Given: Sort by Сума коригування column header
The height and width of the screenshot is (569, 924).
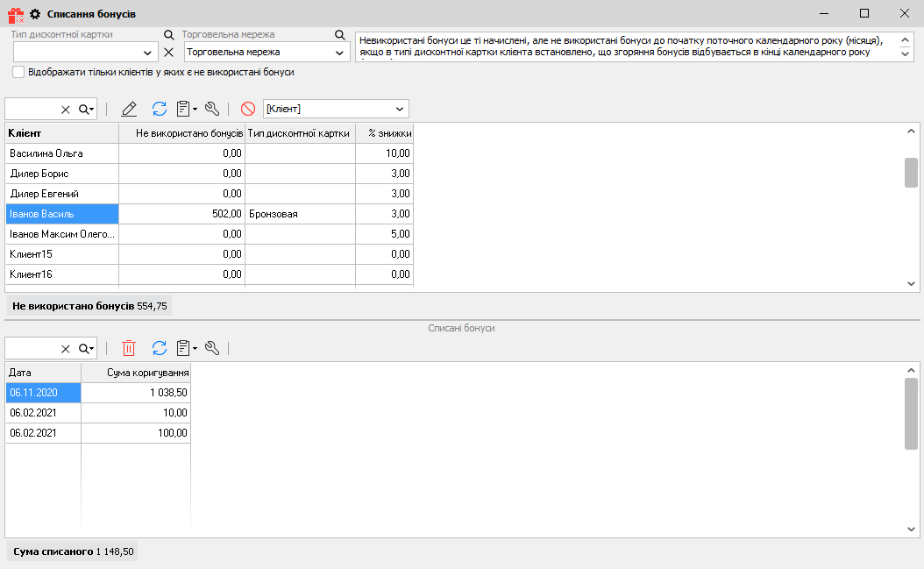Looking at the screenshot, I should pos(136,373).
